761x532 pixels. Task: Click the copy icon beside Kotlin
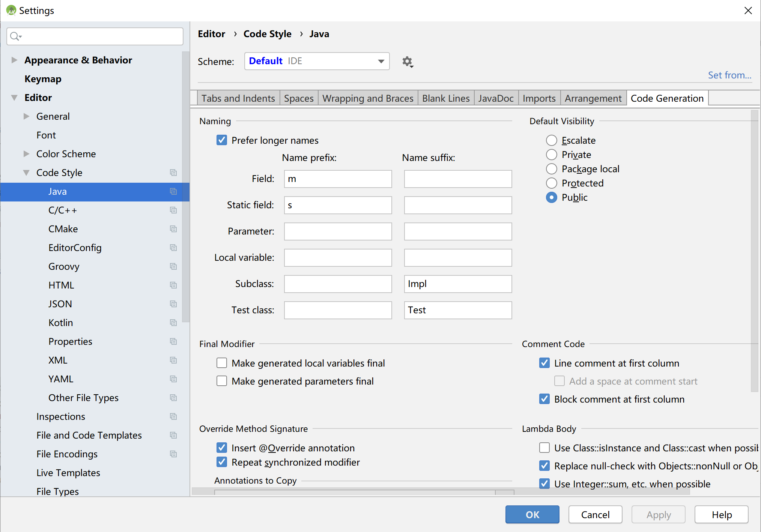(173, 323)
